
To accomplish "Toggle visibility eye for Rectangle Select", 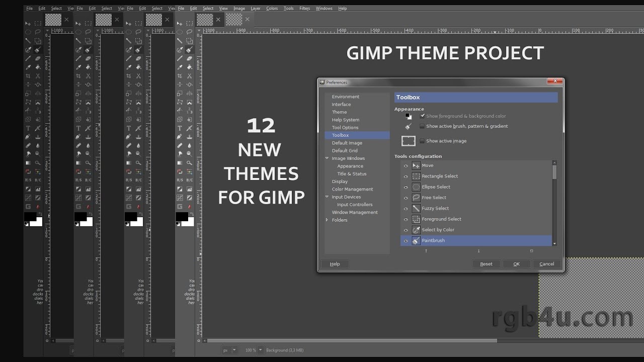I will [406, 176].
